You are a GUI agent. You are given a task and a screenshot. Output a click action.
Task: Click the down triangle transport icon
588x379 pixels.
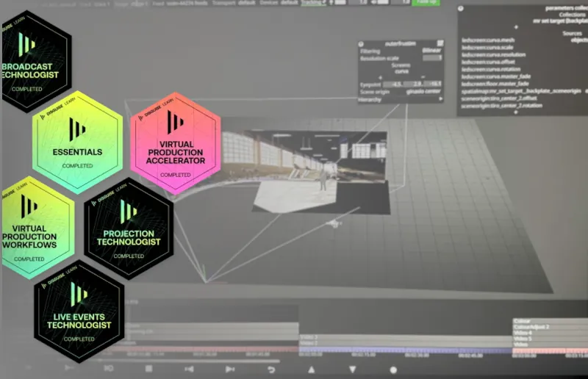coord(353,369)
